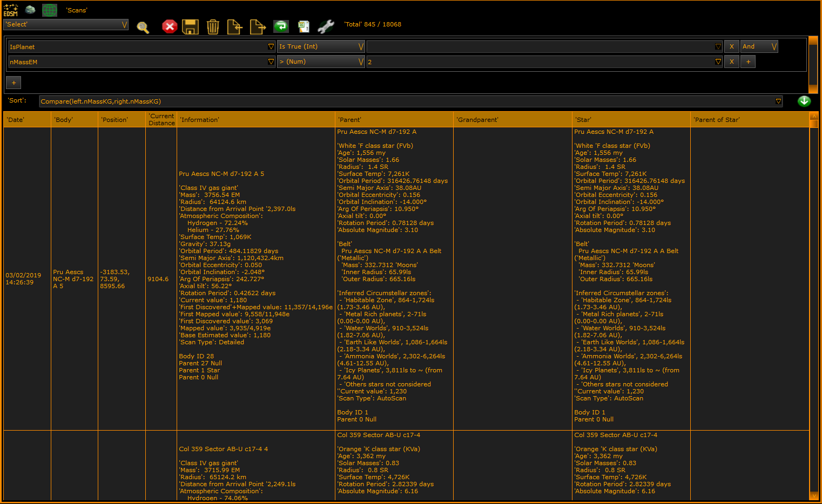The image size is (822, 504).
Task: Click the results grid scroll down arrow
Action: pos(814,495)
